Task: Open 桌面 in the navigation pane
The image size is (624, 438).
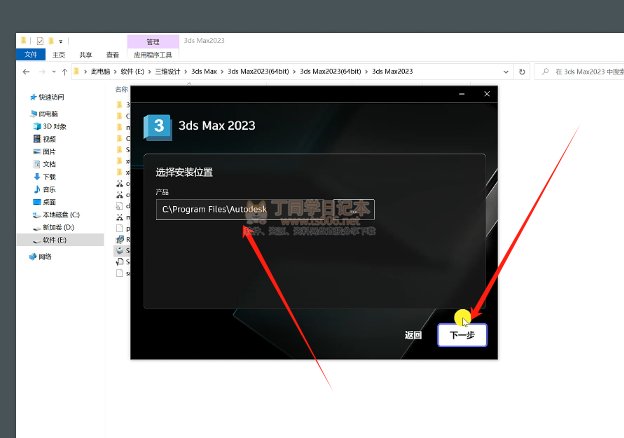Action: tap(49, 202)
